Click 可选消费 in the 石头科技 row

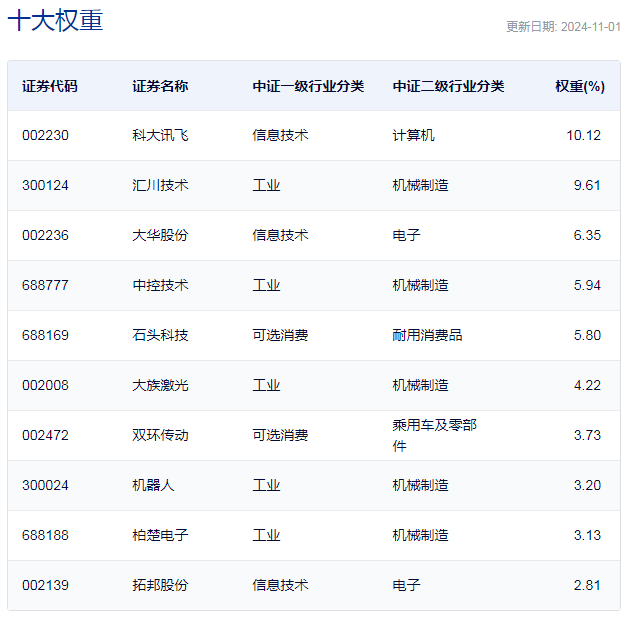point(280,335)
